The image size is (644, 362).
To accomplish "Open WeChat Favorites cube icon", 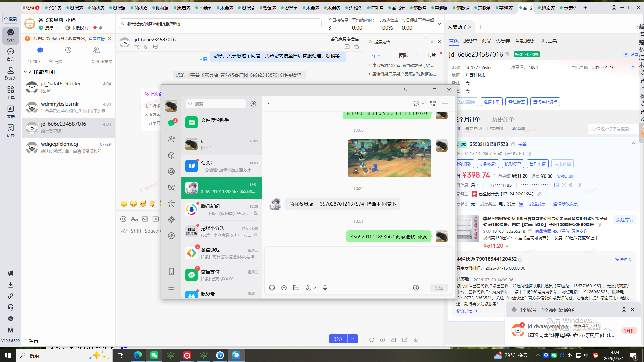I will pyautogui.click(x=171, y=155).
